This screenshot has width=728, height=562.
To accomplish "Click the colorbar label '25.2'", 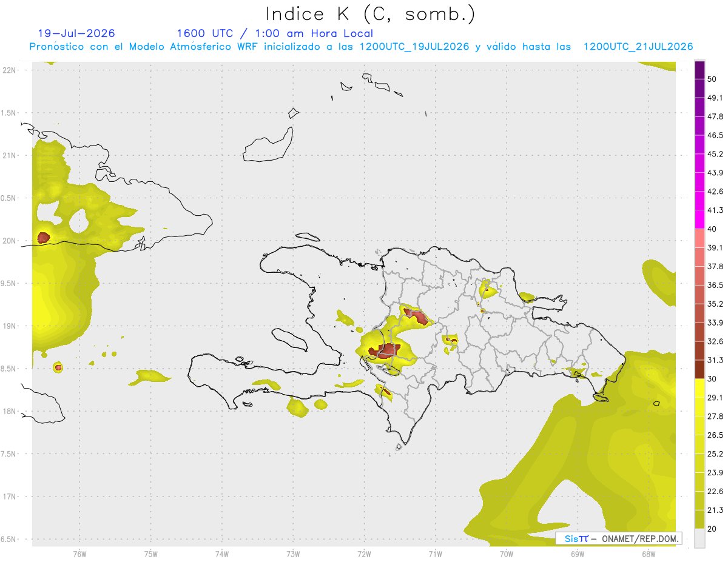I will tap(715, 453).
